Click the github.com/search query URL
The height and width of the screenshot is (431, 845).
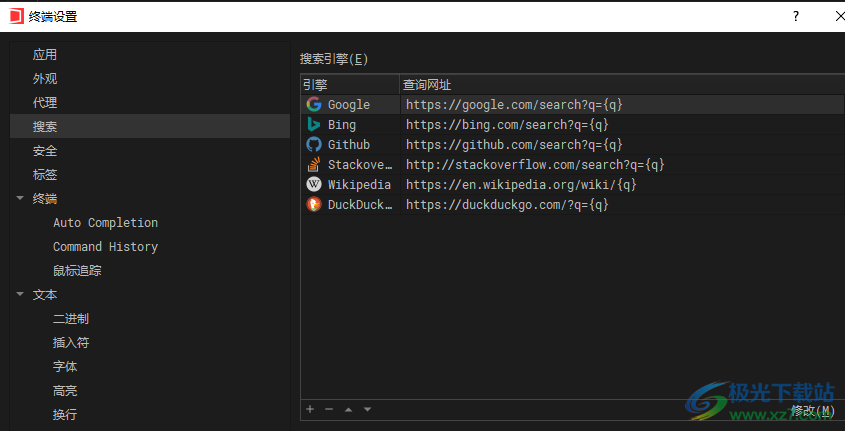pos(514,144)
